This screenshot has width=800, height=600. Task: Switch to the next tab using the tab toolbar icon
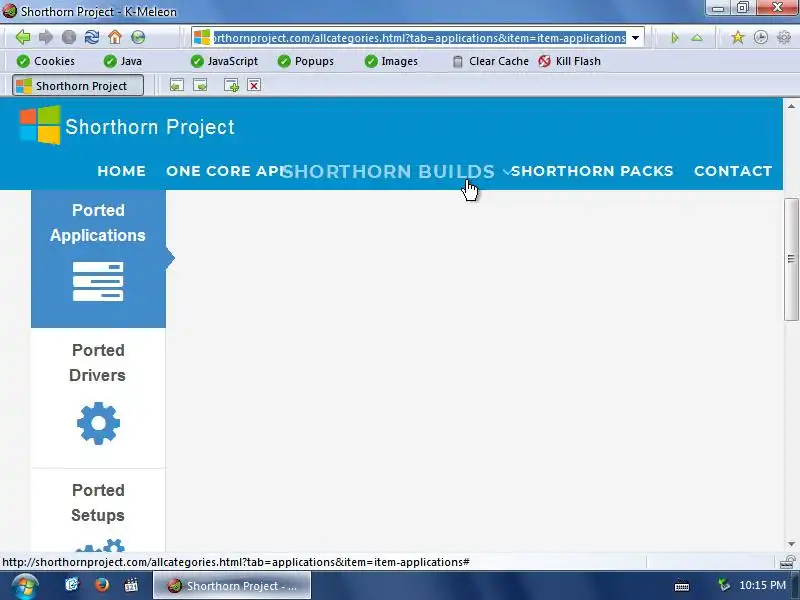(200, 85)
